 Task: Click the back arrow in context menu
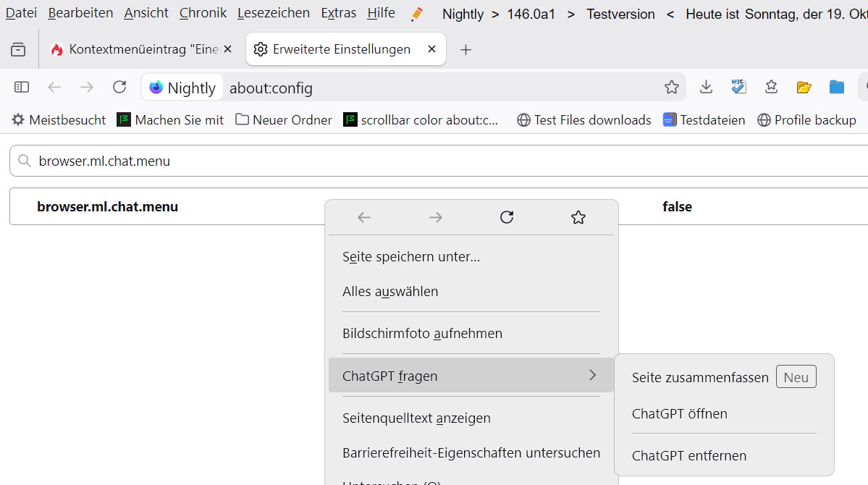coord(364,217)
